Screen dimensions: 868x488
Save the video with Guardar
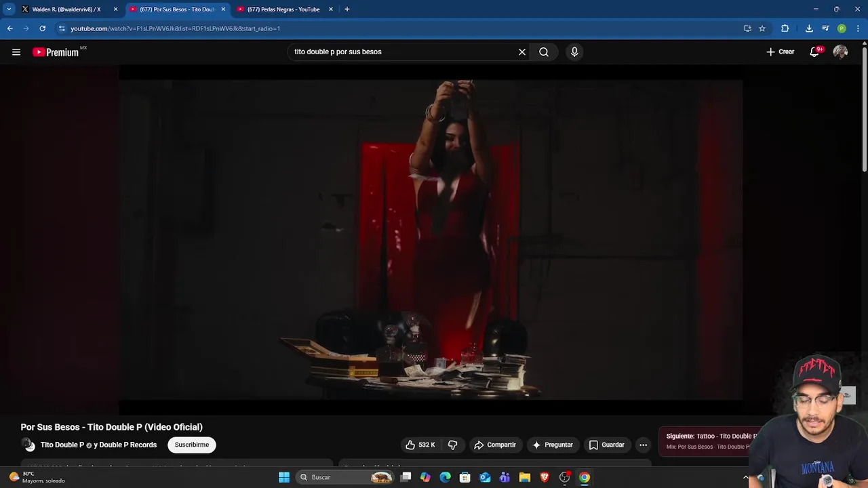point(606,445)
